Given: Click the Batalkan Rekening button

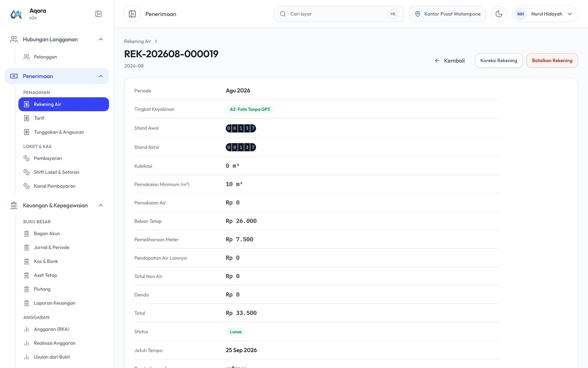Looking at the screenshot, I should [x=552, y=61].
